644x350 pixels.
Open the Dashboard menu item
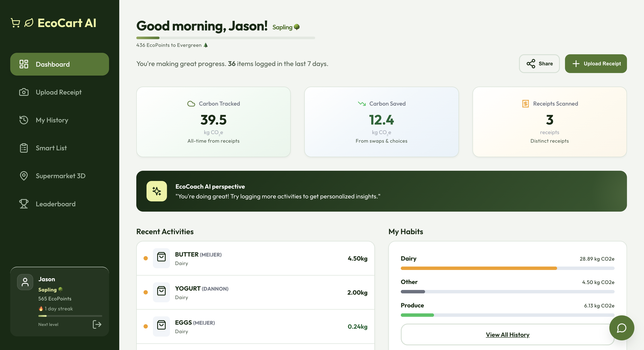tap(59, 64)
